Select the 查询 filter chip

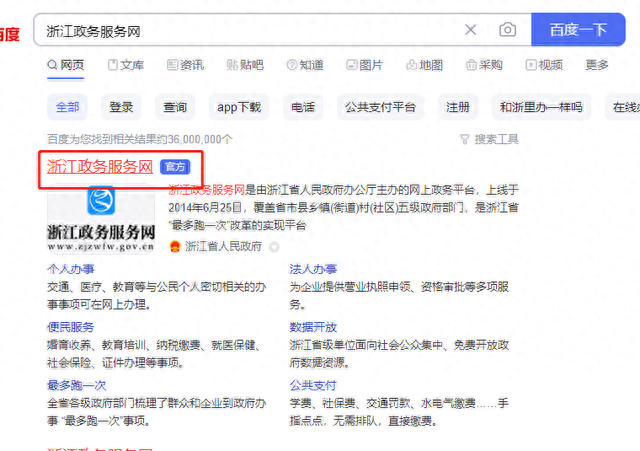[x=175, y=107]
